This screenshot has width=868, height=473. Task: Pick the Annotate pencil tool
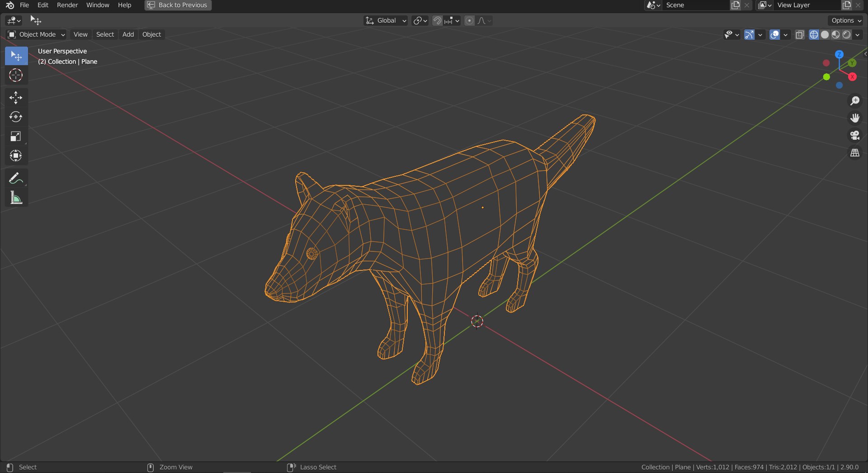pos(16,178)
